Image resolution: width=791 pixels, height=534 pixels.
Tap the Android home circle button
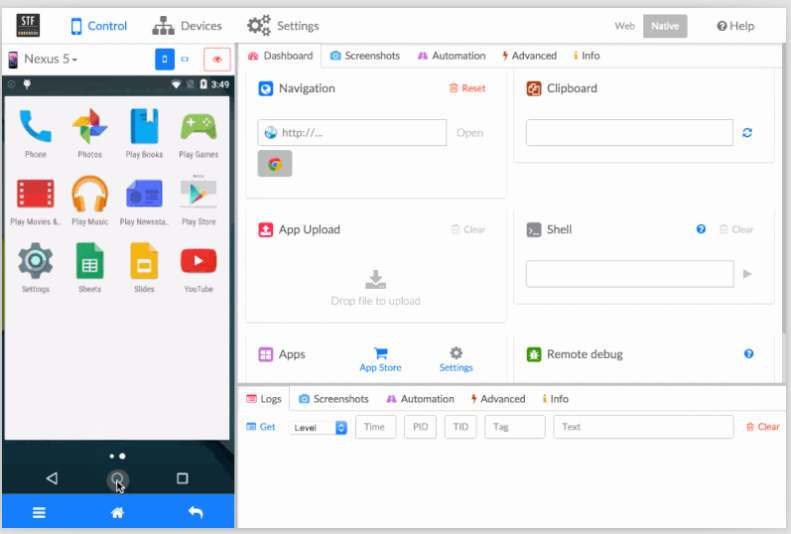[x=117, y=479]
